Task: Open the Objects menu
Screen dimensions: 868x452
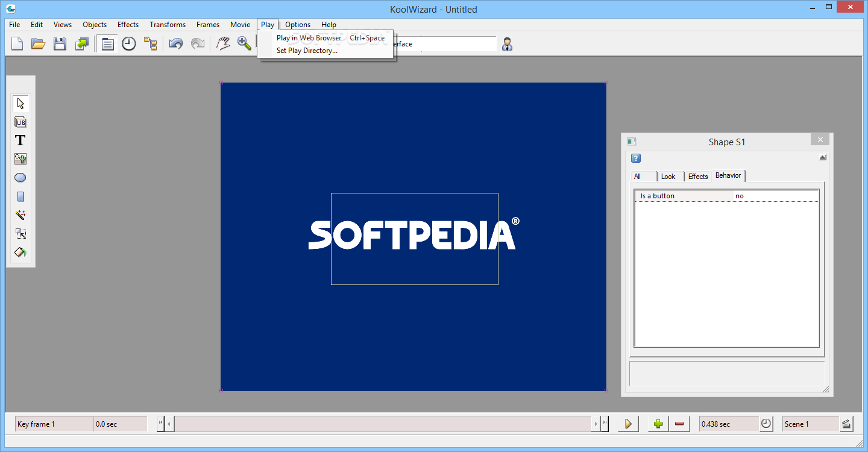Action: pos(95,25)
